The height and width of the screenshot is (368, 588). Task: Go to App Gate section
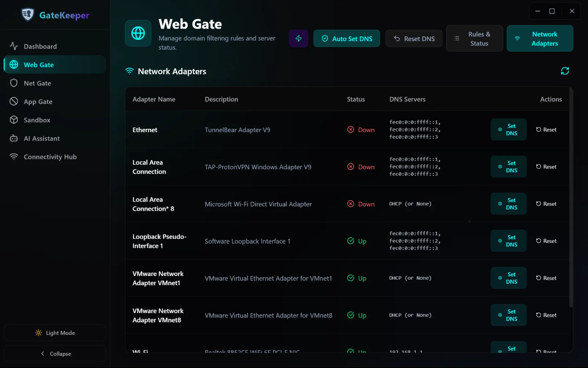55,102
